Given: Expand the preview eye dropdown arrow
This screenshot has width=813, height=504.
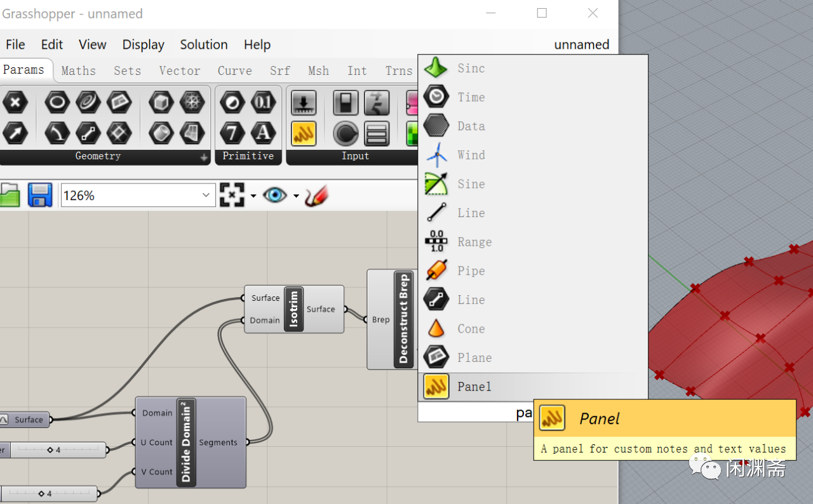Looking at the screenshot, I should point(296,196).
